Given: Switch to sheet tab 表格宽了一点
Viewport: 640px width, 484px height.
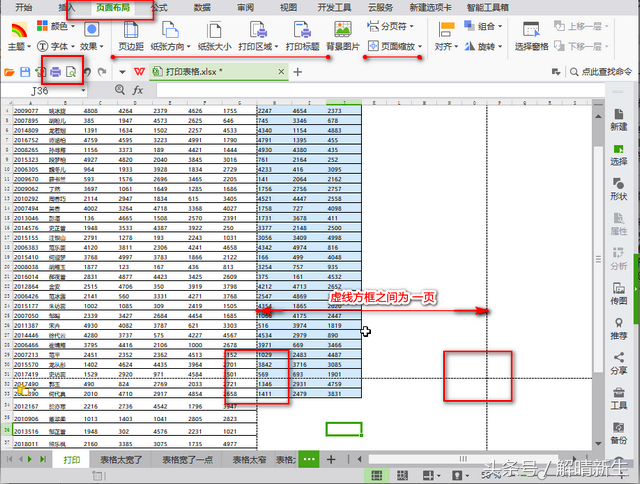Looking at the screenshot, I should tap(187, 460).
